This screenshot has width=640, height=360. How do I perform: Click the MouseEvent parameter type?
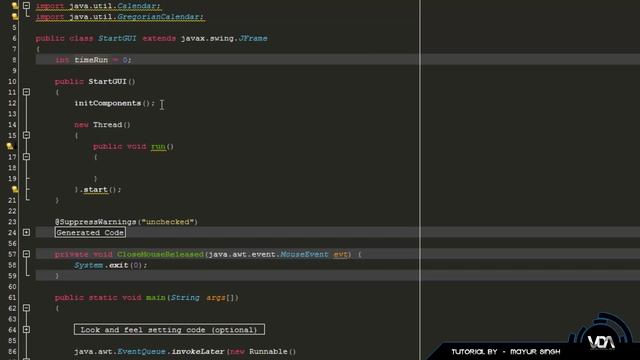click(x=304, y=254)
